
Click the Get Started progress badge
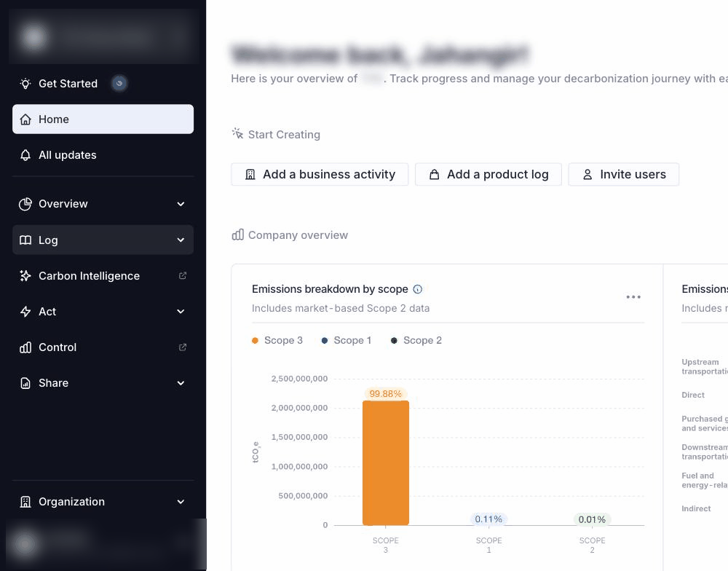(119, 84)
